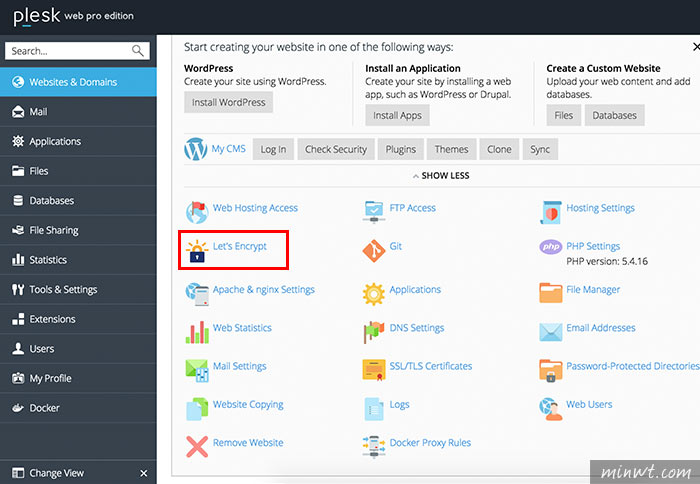The height and width of the screenshot is (484, 700).
Task: Open the Docker Proxy Rules link text
Action: pos(430,442)
